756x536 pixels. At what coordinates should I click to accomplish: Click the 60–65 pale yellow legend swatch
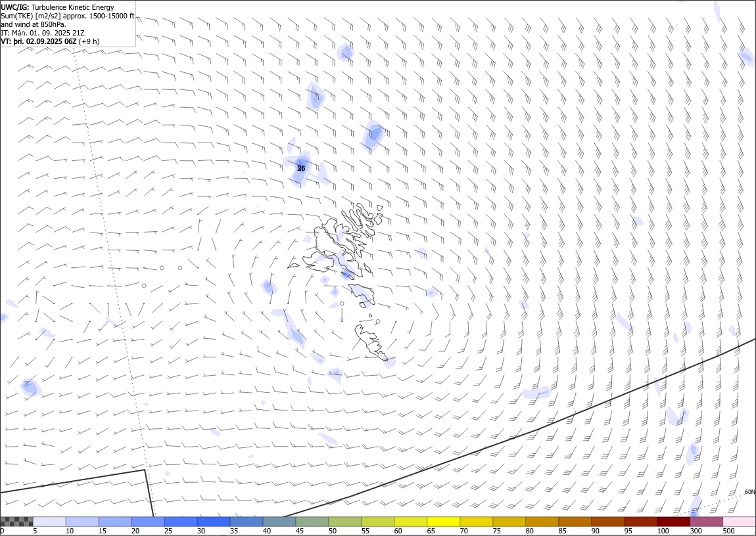(x=411, y=522)
